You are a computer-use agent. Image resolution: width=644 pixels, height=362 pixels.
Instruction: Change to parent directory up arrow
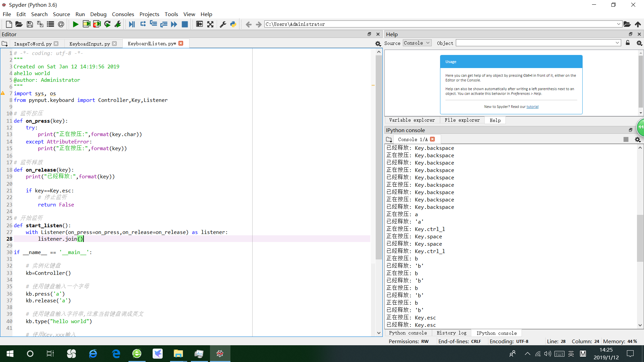[x=638, y=24]
